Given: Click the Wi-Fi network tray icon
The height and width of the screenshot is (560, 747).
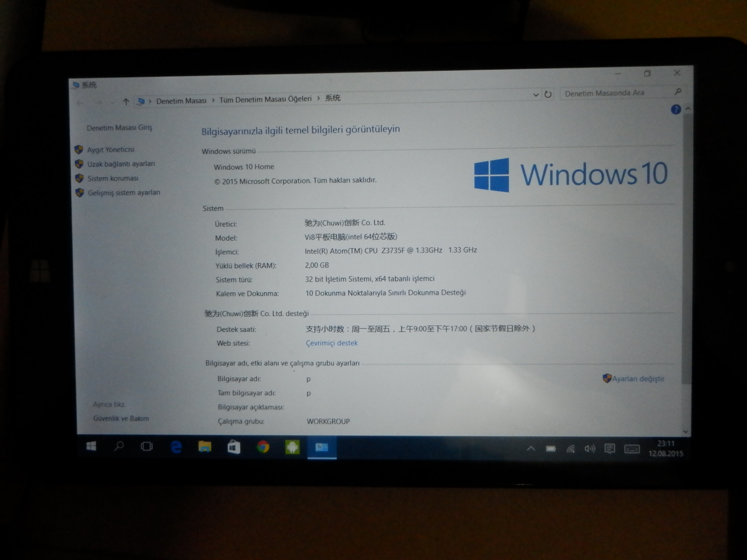Looking at the screenshot, I should pyautogui.click(x=570, y=449).
